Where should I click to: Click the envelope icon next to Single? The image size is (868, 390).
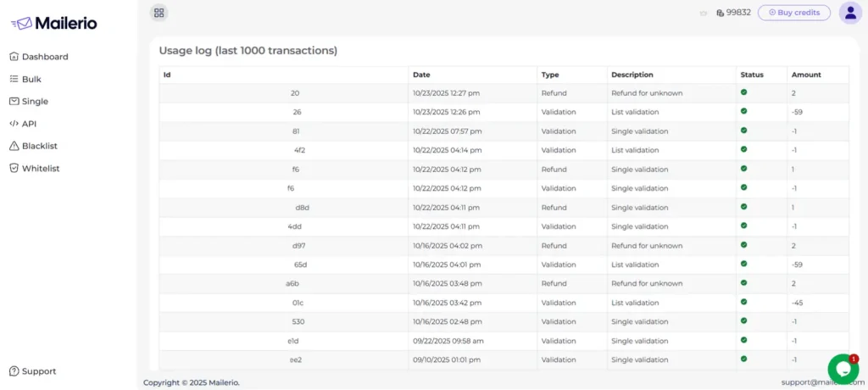pos(14,102)
